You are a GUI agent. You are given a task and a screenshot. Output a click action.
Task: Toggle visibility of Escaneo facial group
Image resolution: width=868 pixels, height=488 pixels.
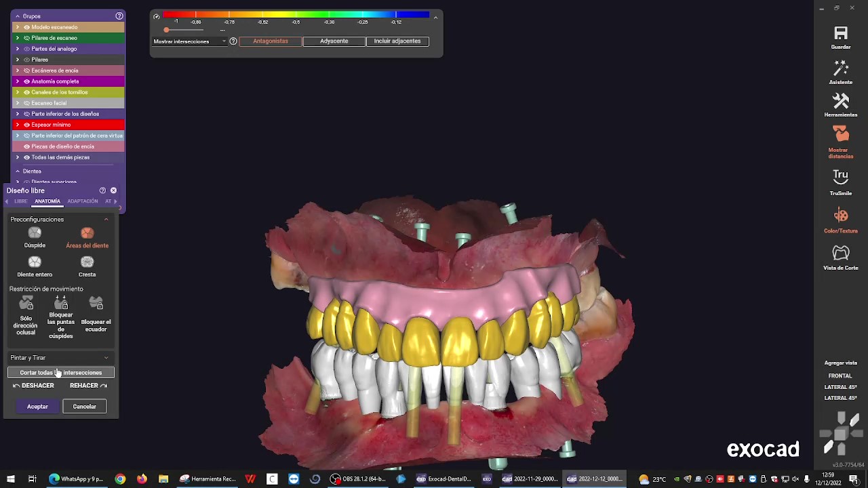(26, 103)
